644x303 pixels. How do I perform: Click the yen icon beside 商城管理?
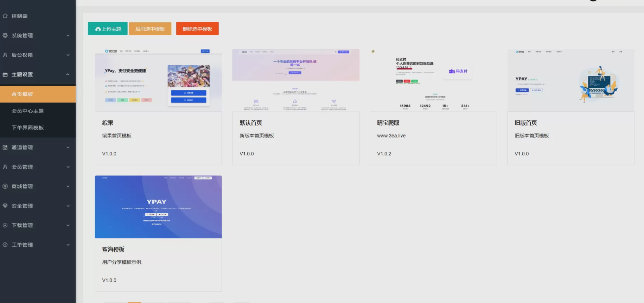click(x=5, y=186)
